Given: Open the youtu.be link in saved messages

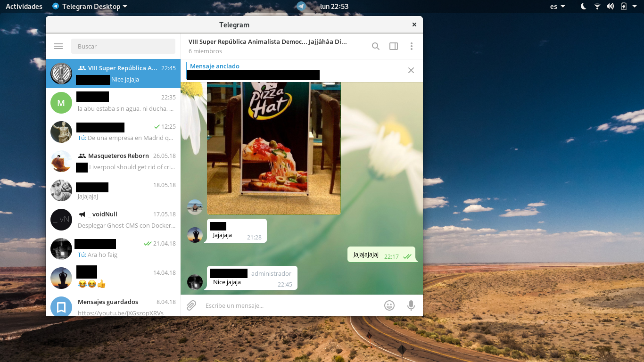Looking at the screenshot, I should pyautogui.click(x=119, y=313).
